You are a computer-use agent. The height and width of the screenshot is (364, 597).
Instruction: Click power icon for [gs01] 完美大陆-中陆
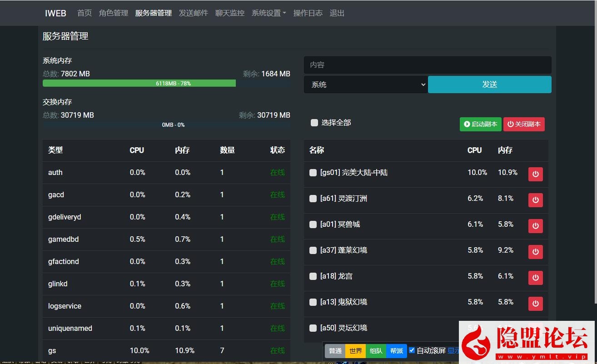point(535,174)
